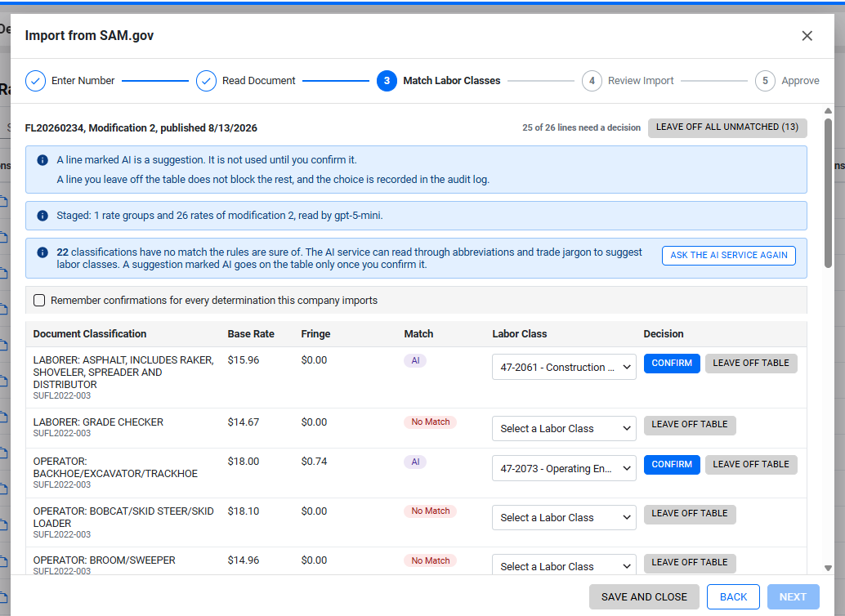Image resolution: width=845 pixels, height=616 pixels.
Task: Click the dialog's vertical scrollbar thumb
Action: 829,193
